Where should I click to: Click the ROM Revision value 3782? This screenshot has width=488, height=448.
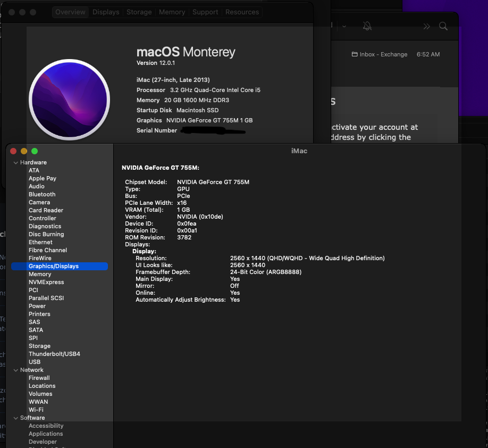click(184, 237)
